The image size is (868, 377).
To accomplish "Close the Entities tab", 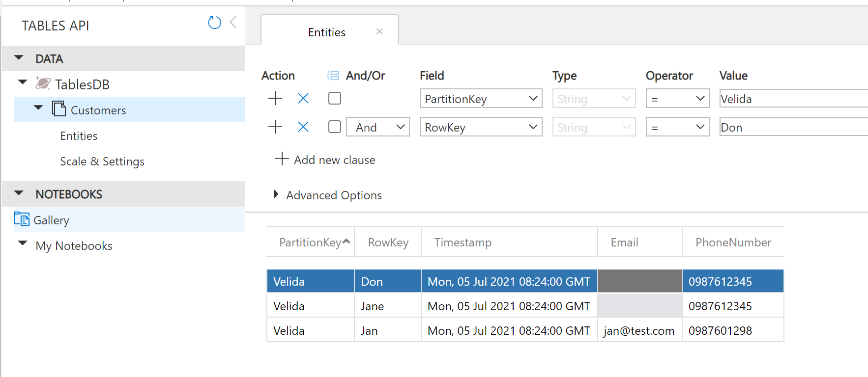I will [379, 32].
